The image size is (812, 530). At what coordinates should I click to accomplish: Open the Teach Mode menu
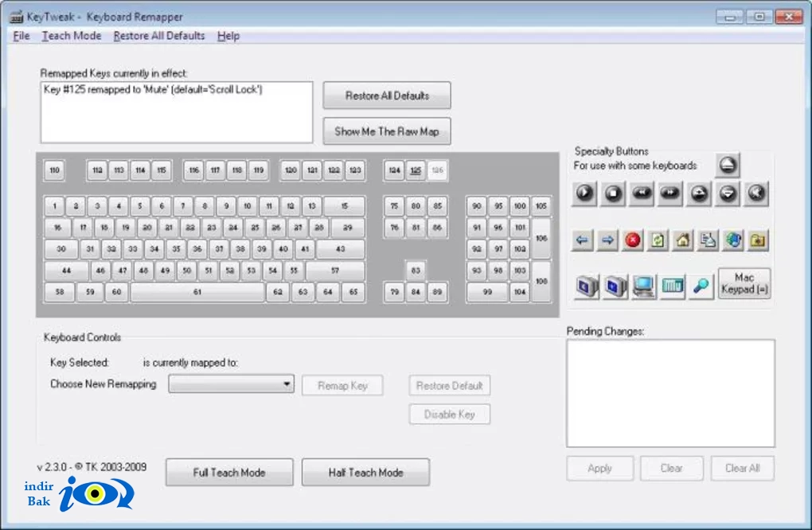point(72,36)
